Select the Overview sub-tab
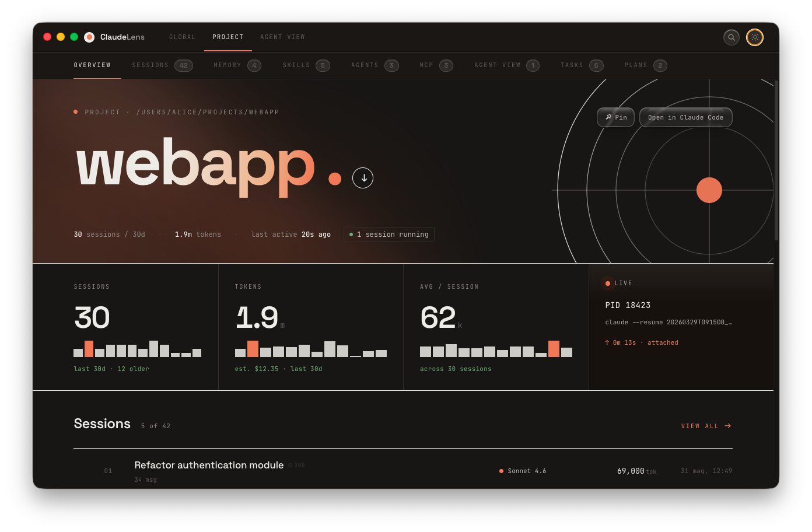This screenshot has height=532, width=812. (92, 65)
